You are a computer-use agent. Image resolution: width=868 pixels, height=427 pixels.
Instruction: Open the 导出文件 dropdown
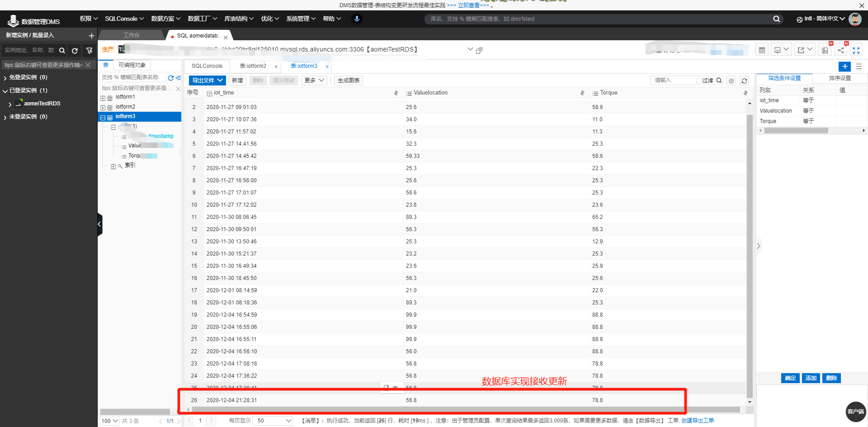coord(207,81)
